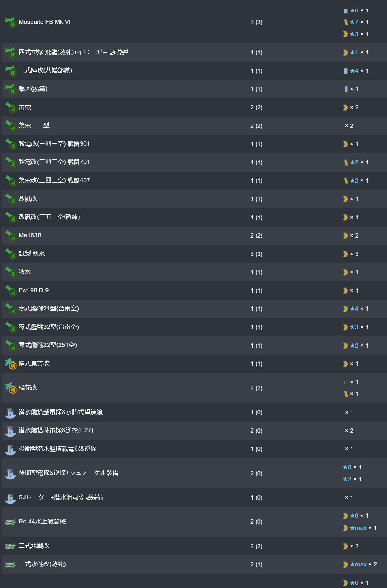Click the submarine radar icon beside SJレーダー+潜水艦司令塔装備
The height and width of the screenshot is (588, 387).
[x=11, y=498]
